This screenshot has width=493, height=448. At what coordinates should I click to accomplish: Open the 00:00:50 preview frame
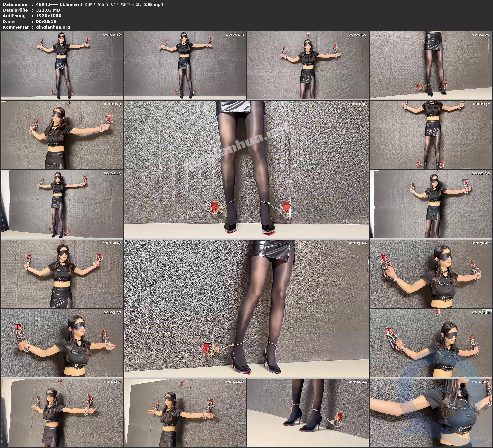[308, 65]
